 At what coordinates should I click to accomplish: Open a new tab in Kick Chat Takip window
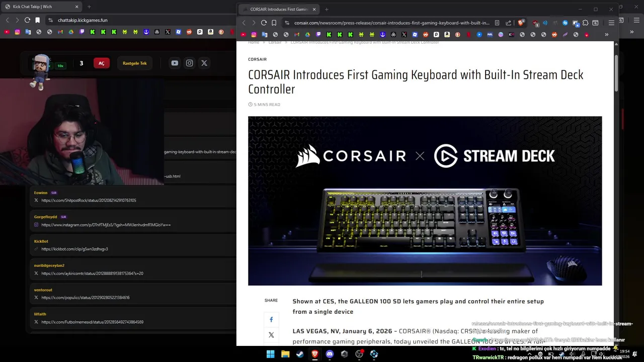pos(89,7)
